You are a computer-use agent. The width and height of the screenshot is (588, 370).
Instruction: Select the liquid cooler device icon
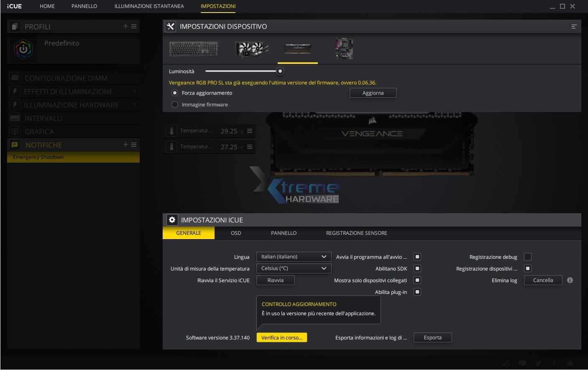(251, 49)
